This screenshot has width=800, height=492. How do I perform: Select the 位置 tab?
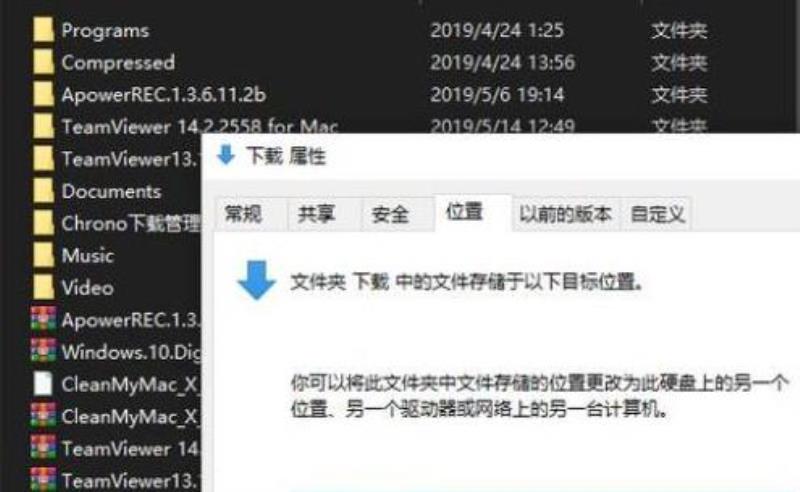[x=464, y=211]
